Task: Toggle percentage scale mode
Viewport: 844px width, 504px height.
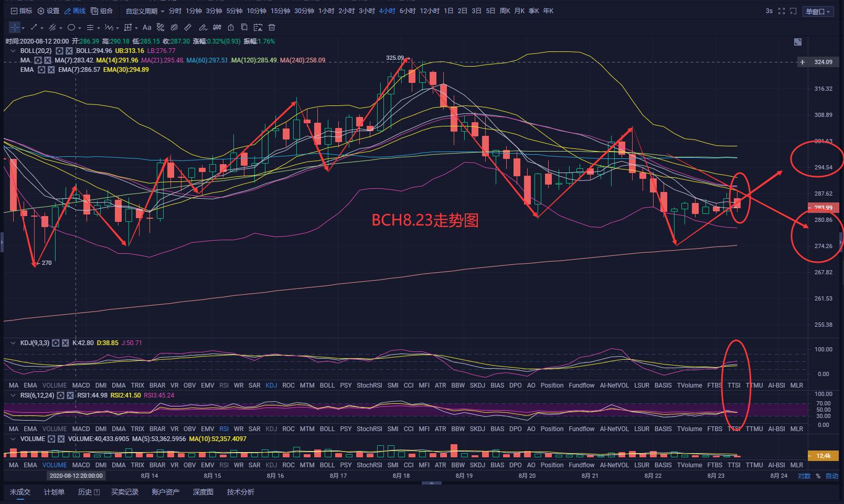Action: point(818,476)
